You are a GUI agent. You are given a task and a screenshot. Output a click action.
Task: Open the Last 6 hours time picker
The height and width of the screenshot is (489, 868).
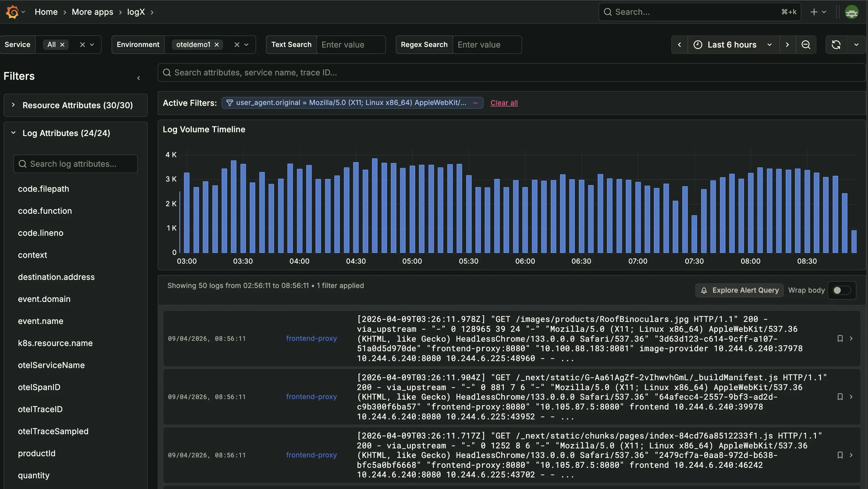pos(732,44)
